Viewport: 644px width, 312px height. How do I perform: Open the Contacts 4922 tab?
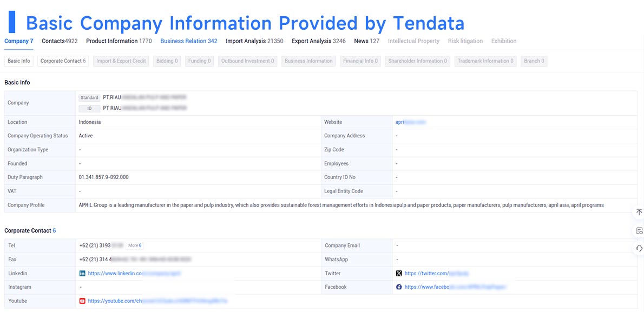[60, 41]
